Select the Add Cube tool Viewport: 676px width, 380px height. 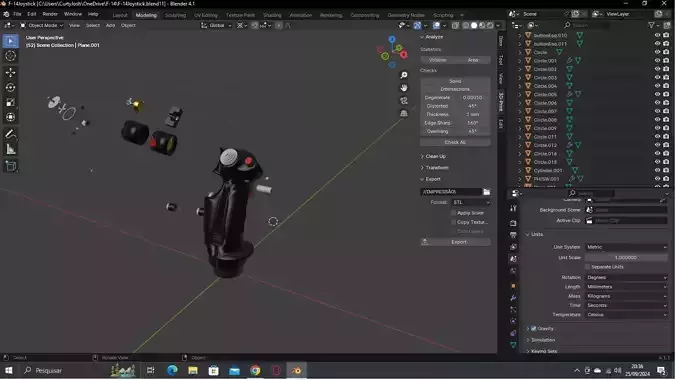coord(11,166)
